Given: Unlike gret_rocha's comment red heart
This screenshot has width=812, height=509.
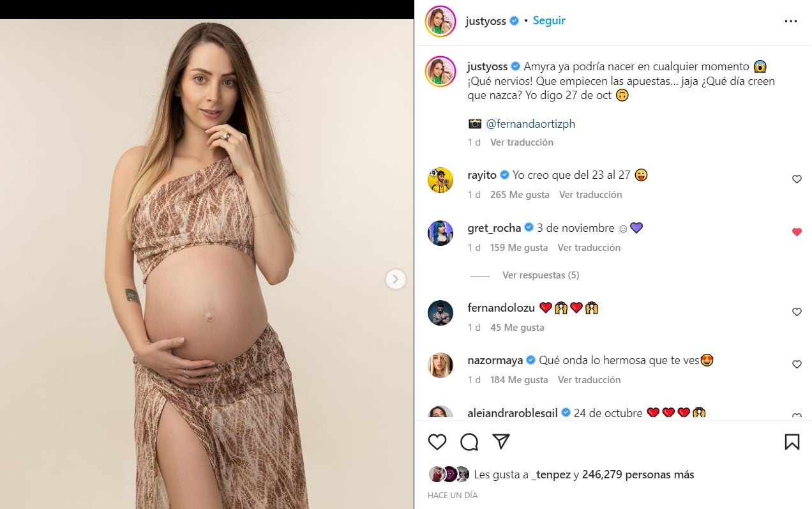Looking at the screenshot, I should point(797,232).
